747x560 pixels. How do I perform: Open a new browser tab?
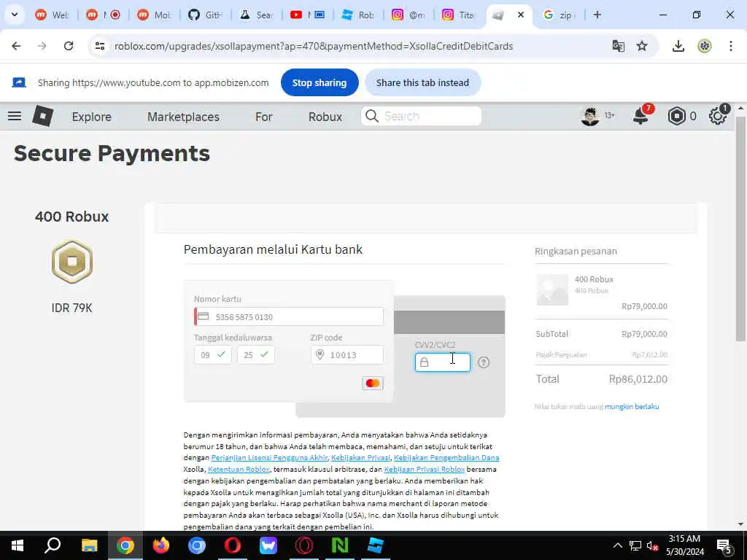pos(597,15)
